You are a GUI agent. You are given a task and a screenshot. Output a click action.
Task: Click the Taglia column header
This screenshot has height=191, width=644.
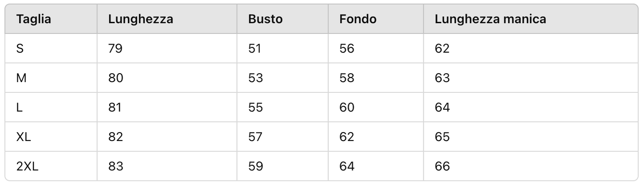coord(34,19)
